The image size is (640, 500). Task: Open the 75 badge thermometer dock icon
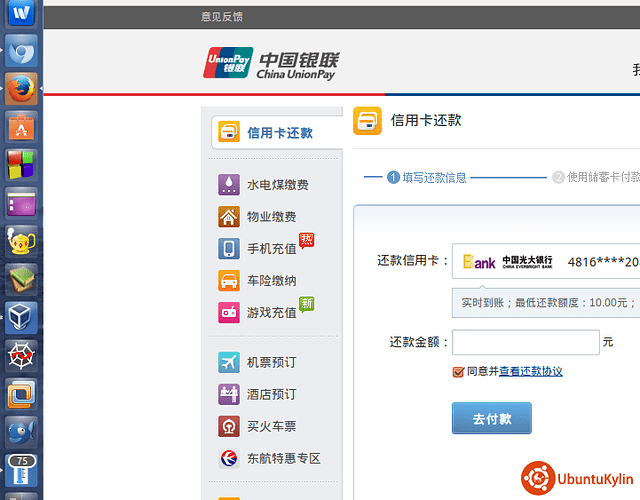coord(21,470)
